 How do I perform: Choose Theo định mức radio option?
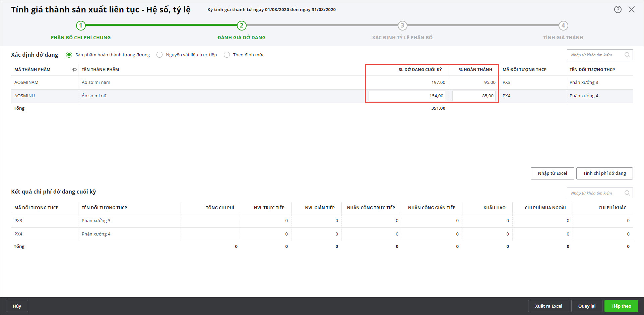point(227,55)
